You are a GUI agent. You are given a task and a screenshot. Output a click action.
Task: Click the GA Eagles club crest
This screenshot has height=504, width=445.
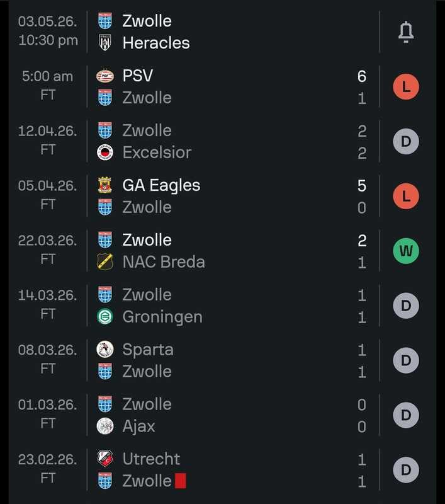point(104,185)
